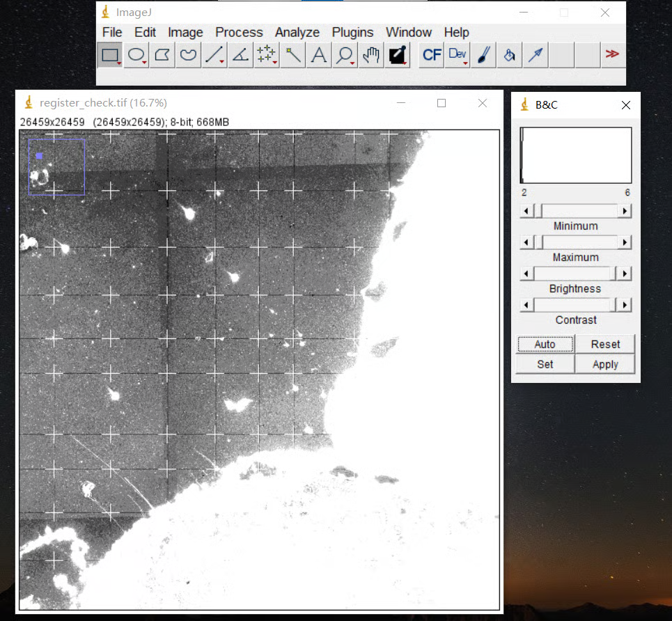
Task: Select the Wand tracing tool
Action: (x=293, y=55)
